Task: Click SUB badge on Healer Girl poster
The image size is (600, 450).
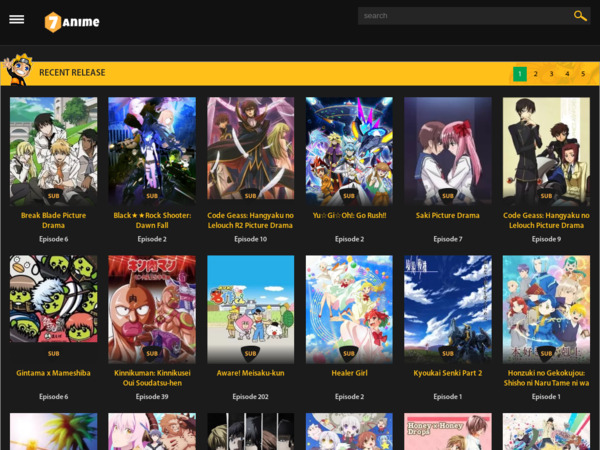Action: [x=349, y=353]
